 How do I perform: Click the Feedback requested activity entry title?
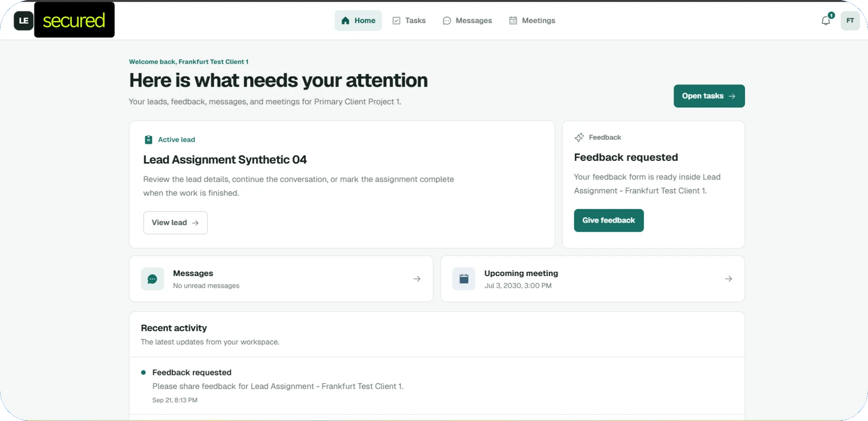tap(192, 372)
